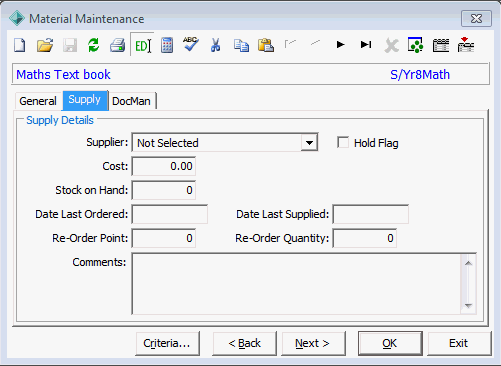Open the Supplier dropdown list

tap(309, 143)
